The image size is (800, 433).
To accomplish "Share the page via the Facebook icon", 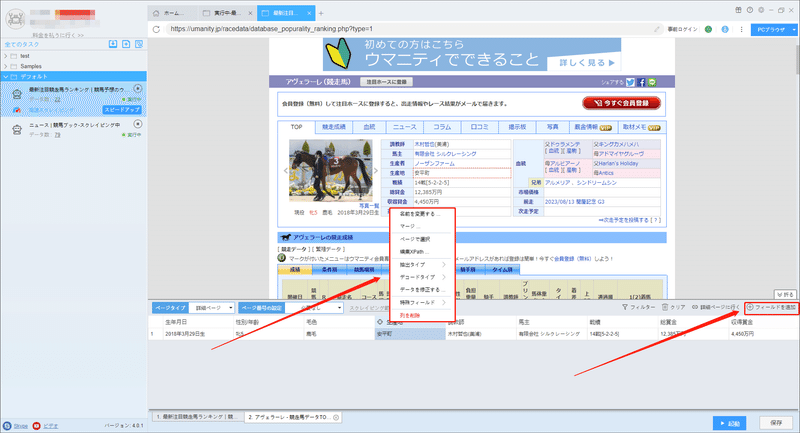I will pos(641,82).
